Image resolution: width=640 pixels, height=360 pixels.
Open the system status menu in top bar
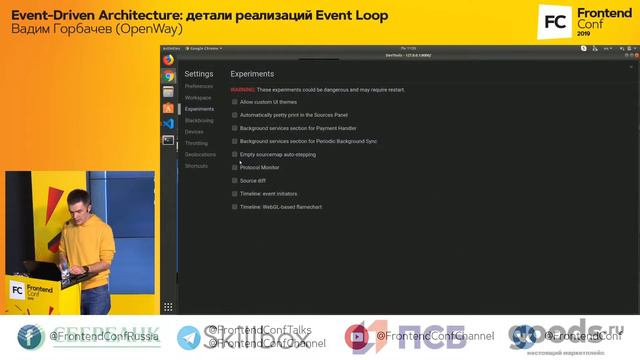coord(629,49)
